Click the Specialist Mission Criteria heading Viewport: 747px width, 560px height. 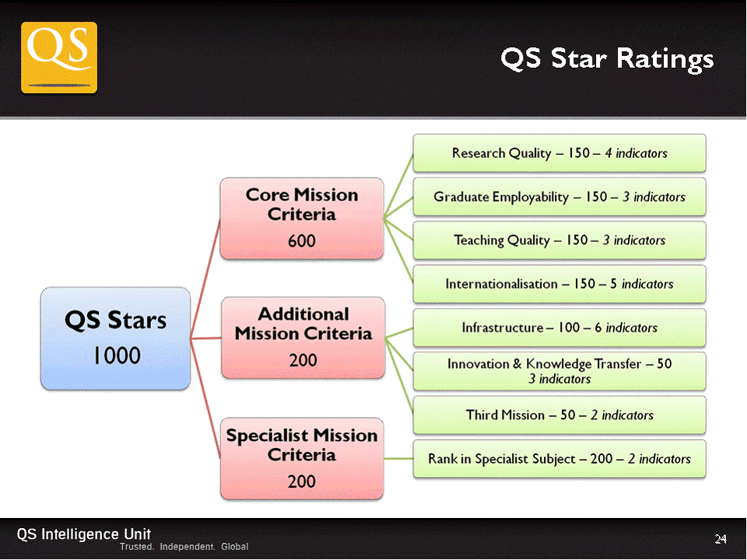click(x=302, y=444)
